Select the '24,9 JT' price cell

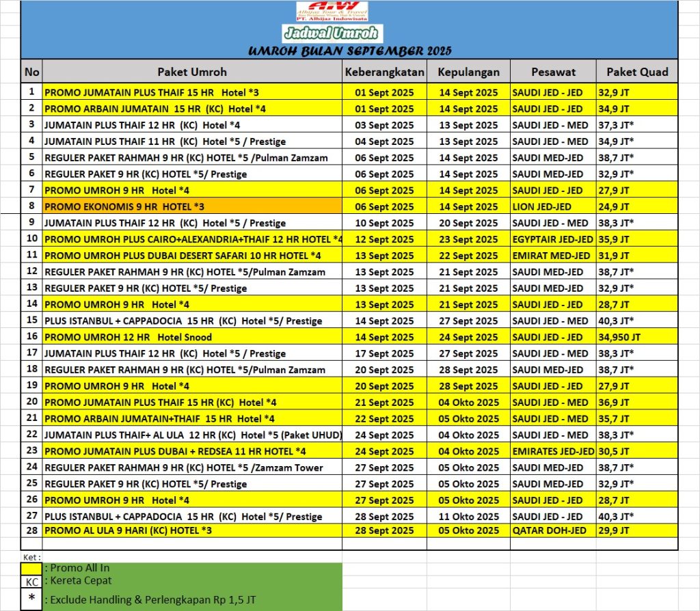coord(637,206)
